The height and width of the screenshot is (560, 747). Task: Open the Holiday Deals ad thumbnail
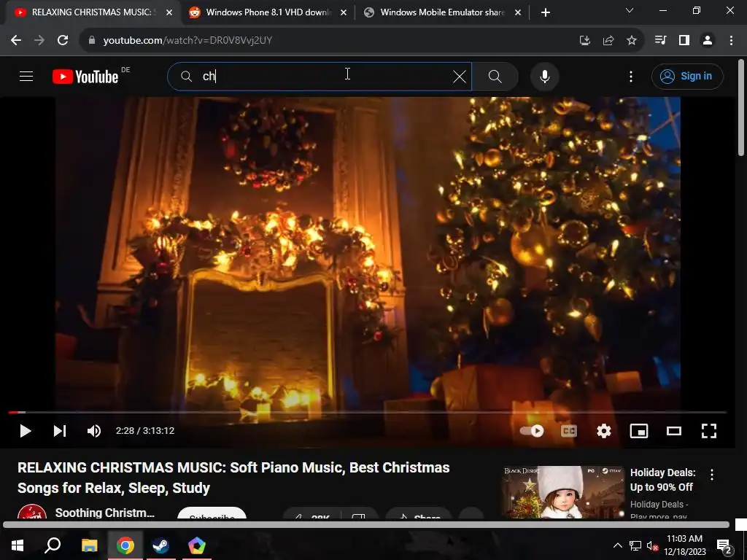[562, 492]
